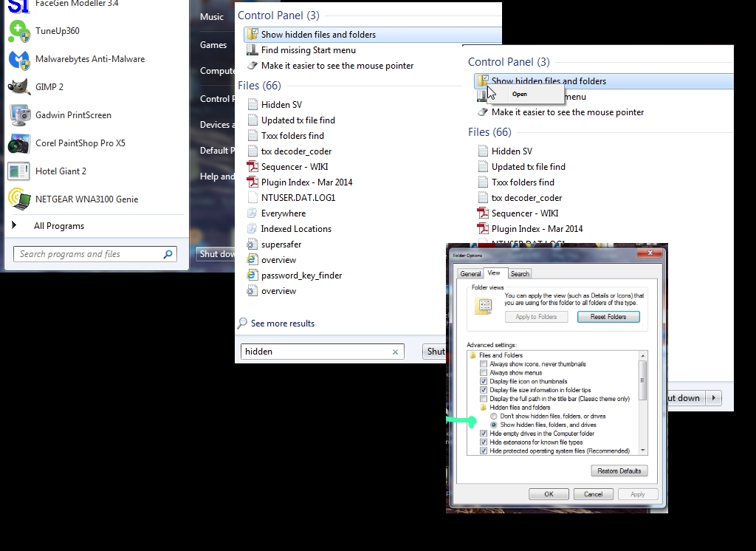
Task: Click See more results link
Action: 283,324
